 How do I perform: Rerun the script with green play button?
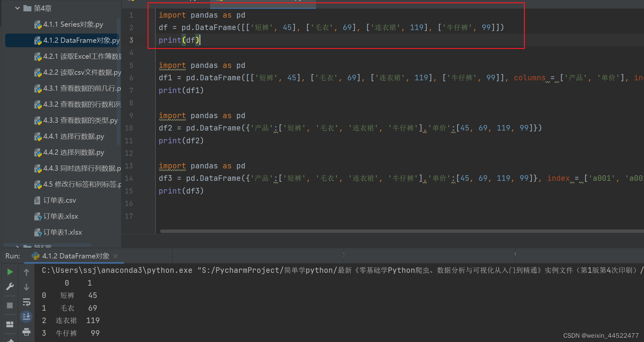(x=10, y=272)
